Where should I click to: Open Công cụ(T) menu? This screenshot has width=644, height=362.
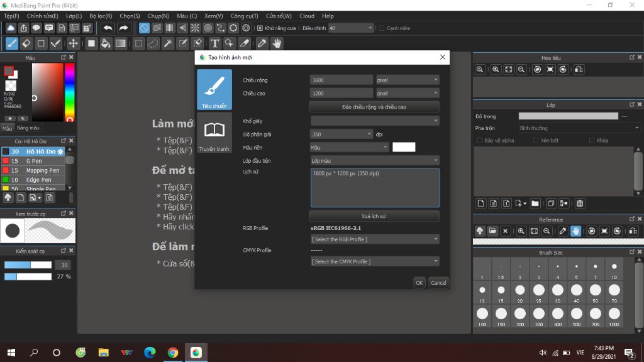244,16
